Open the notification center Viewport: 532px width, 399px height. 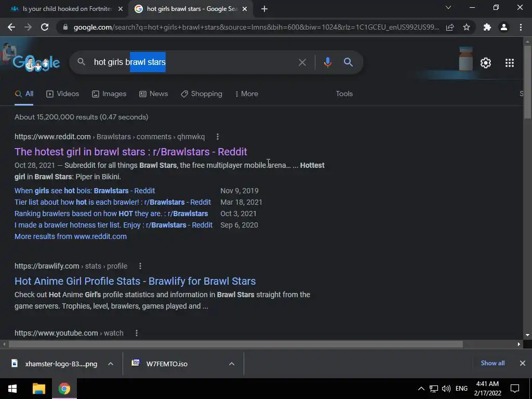pos(515,389)
